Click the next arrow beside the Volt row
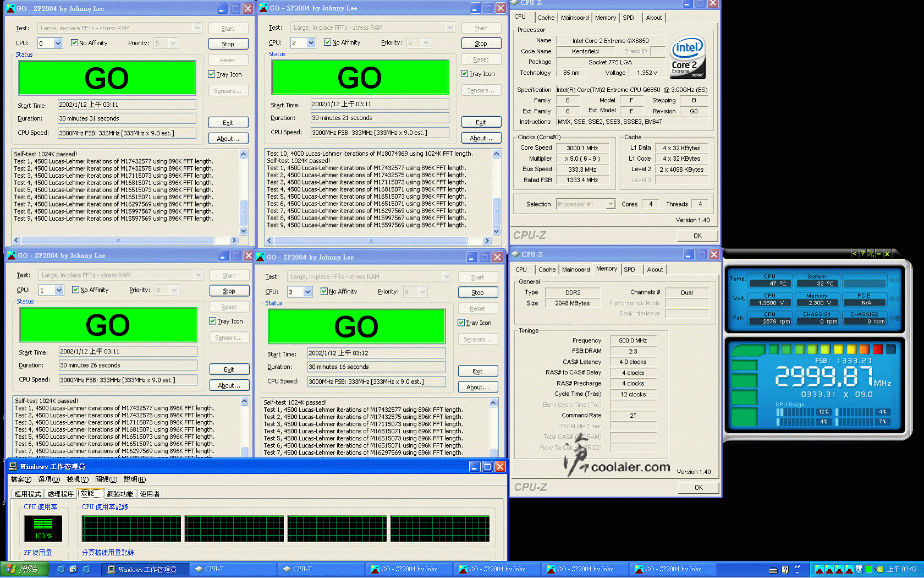Image resolution: width=924 pixels, height=578 pixels. click(898, 299)
